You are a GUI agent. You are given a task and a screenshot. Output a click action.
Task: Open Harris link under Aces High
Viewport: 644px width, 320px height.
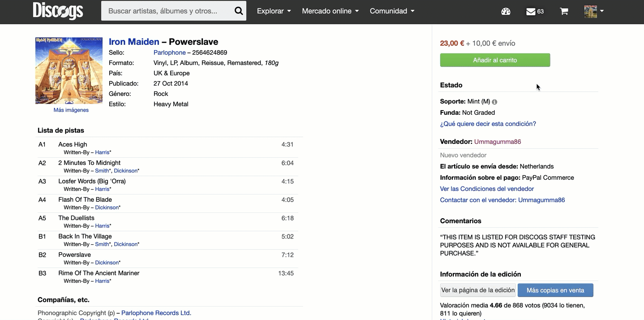102,152
